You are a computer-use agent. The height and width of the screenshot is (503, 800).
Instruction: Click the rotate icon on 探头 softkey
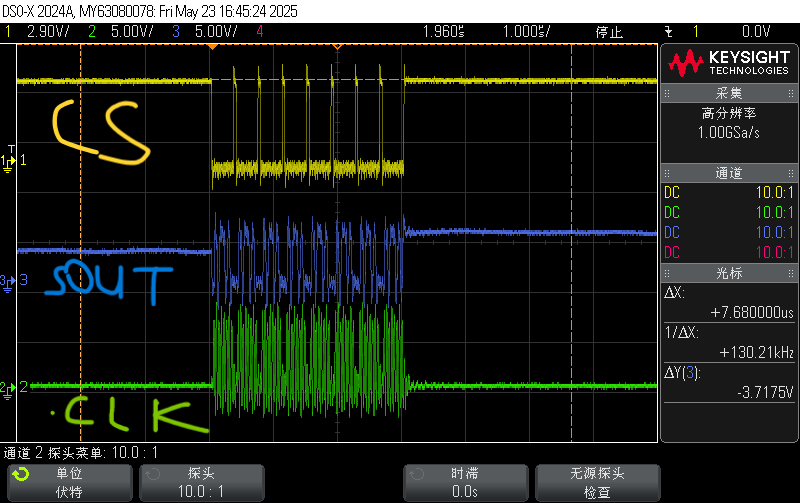tap(153, 474)
